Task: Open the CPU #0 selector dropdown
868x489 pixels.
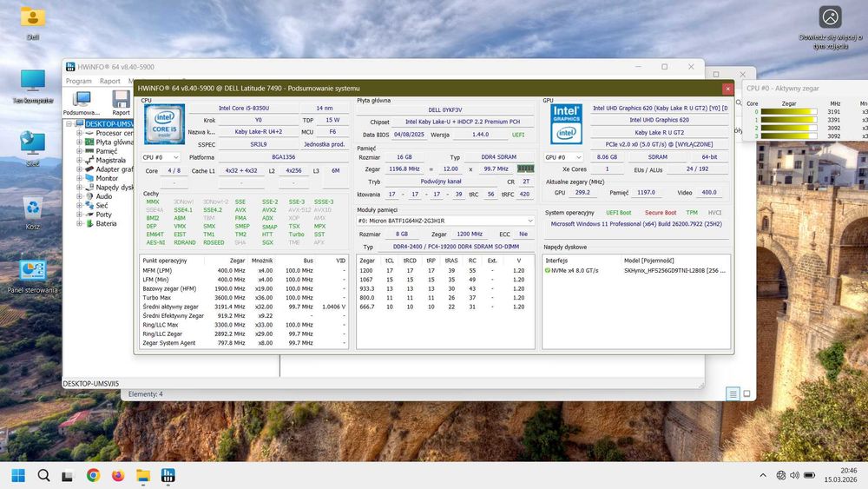Action: pyautogui.click(x=161, y=157)
